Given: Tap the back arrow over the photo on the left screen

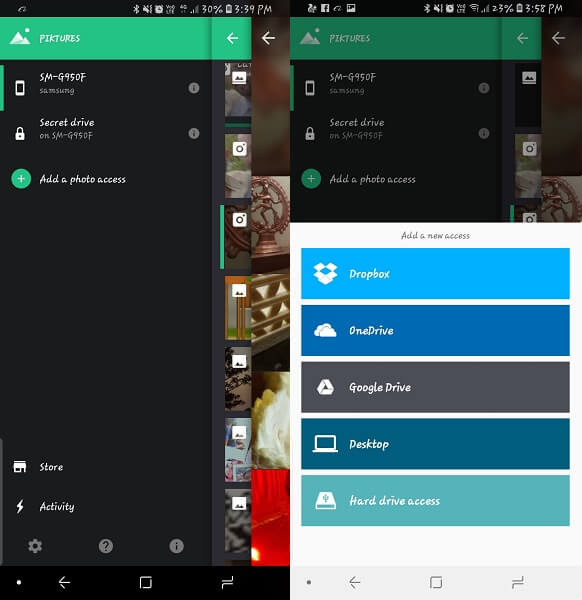Looking at the screenshot, I should coord(268,38).
